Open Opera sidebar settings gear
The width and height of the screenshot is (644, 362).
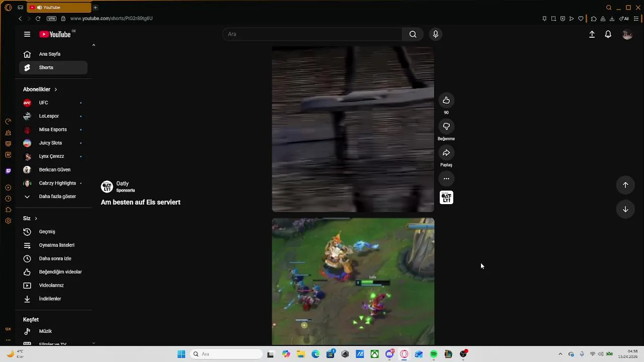click(8, 221)
